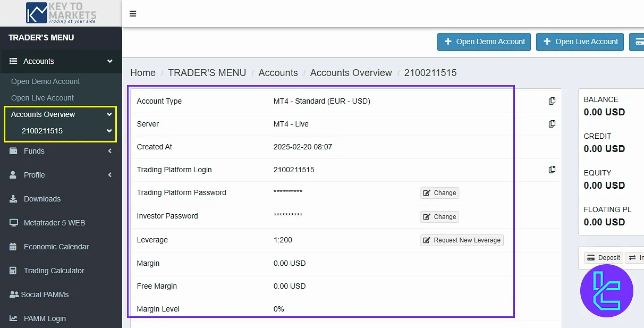The image size is (644, 328).
Task: Click the Home breadcrumb link
Action: (x=143, y=73)
